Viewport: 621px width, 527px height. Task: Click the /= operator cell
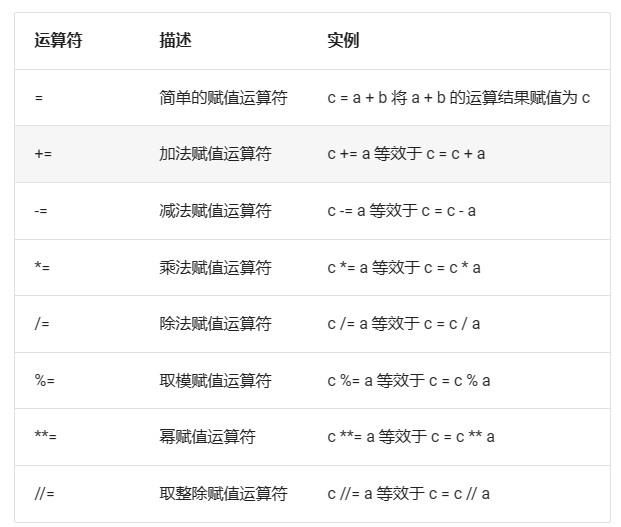pos(41,324)
